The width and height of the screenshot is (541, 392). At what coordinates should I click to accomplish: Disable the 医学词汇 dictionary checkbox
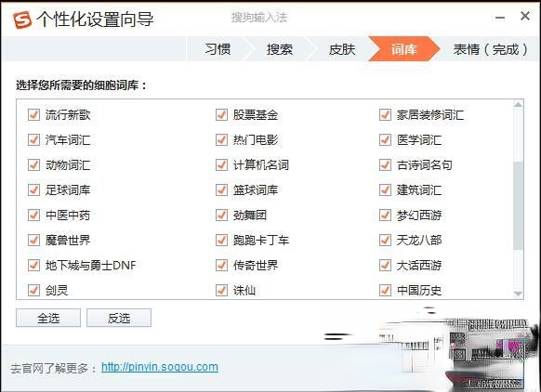385,139
